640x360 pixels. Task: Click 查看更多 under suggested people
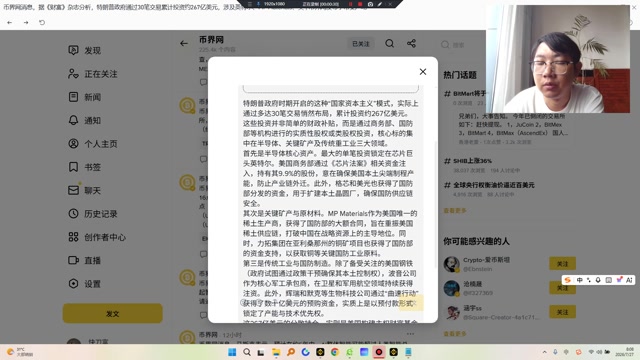(x=455, y=333)
